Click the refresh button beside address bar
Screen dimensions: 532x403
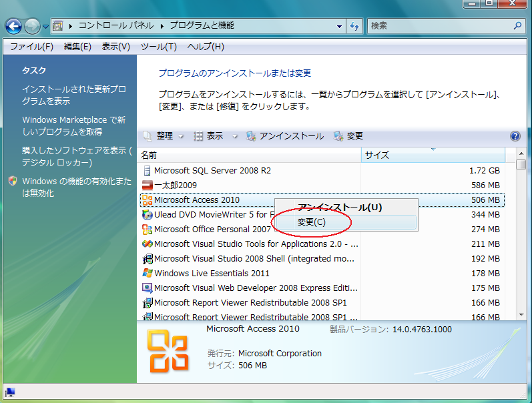coord(354,26)
